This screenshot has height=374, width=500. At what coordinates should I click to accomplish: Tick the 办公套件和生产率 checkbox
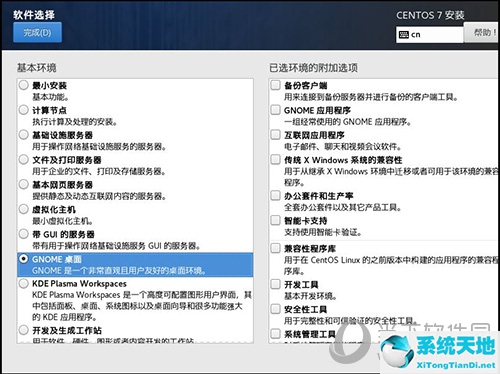point(275,195)
